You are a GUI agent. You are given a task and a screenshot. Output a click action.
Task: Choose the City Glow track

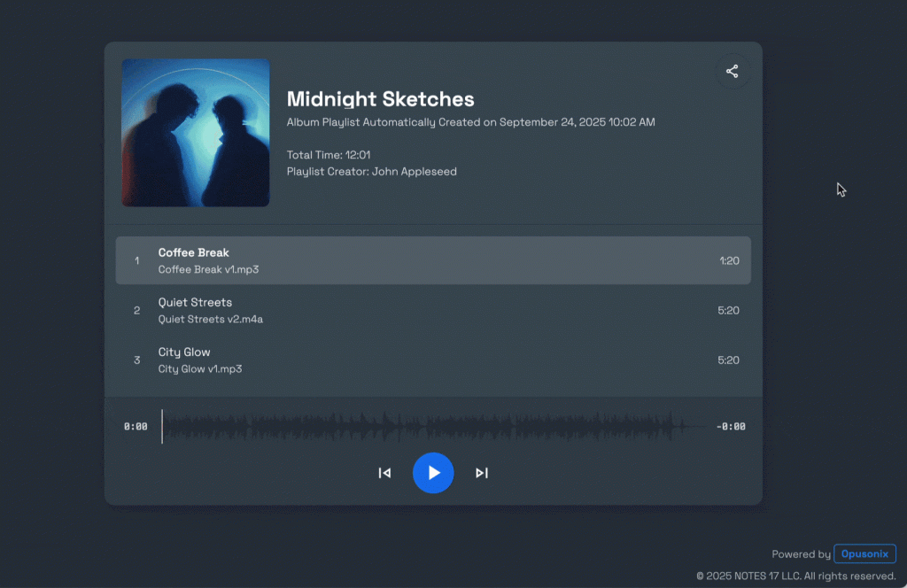click(184, 352)
